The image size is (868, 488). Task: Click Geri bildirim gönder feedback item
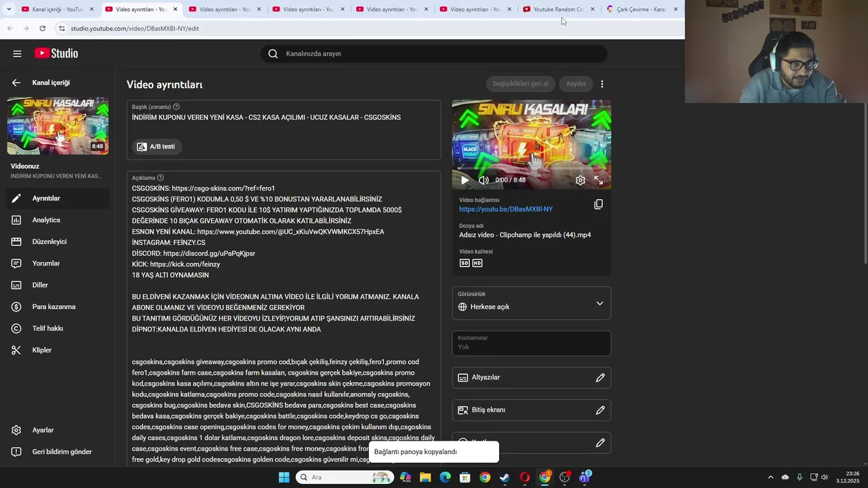pyautogui.click(x=58, y=452)
